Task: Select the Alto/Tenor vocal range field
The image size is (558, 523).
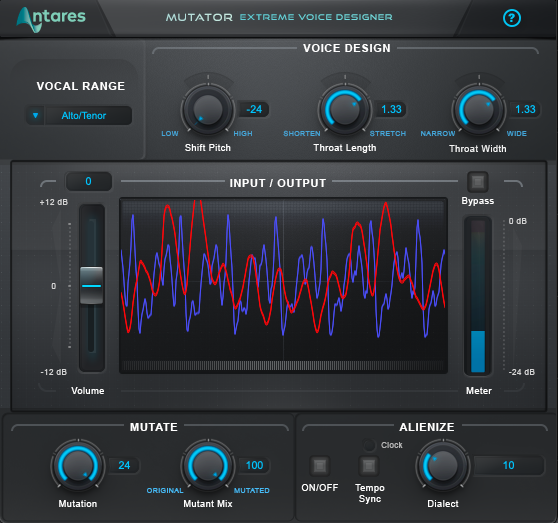Action: (x=88, y=115)
